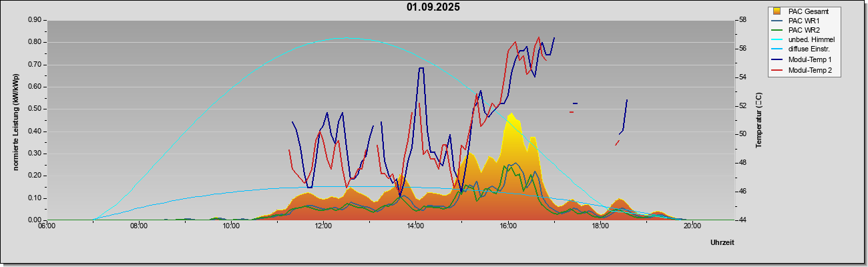Screen dimensions: 868x267
Task: Click the 20:00 tick on time axis
Action: [x=692, y=226]
